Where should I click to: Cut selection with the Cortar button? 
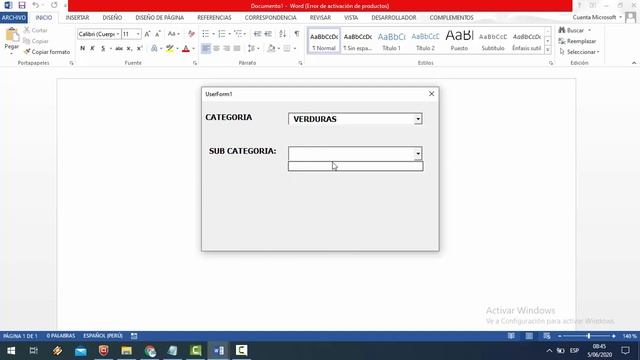[36, 30]
